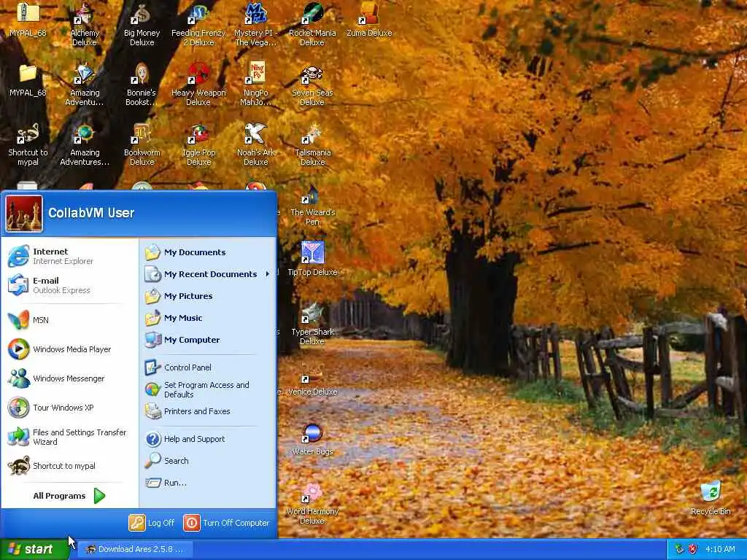
Task: Select Amazing Adventu... diamond icon
Action: coord(85,84)
